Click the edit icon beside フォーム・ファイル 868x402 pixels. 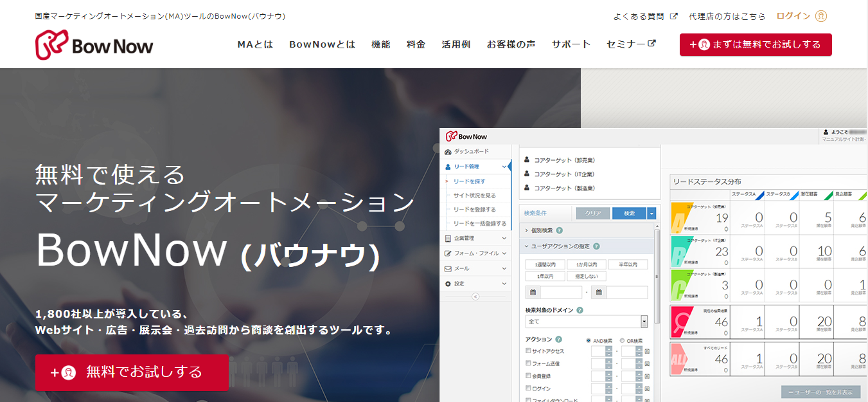[448, 253]
